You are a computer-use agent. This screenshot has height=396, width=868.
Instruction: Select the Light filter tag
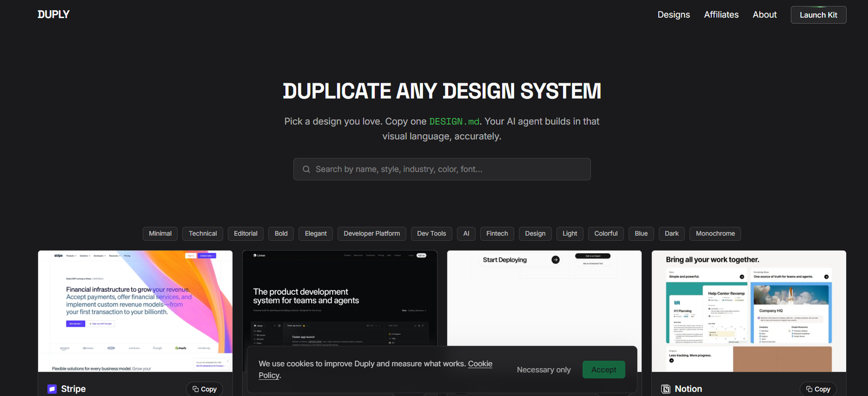(x=570, y=234)
